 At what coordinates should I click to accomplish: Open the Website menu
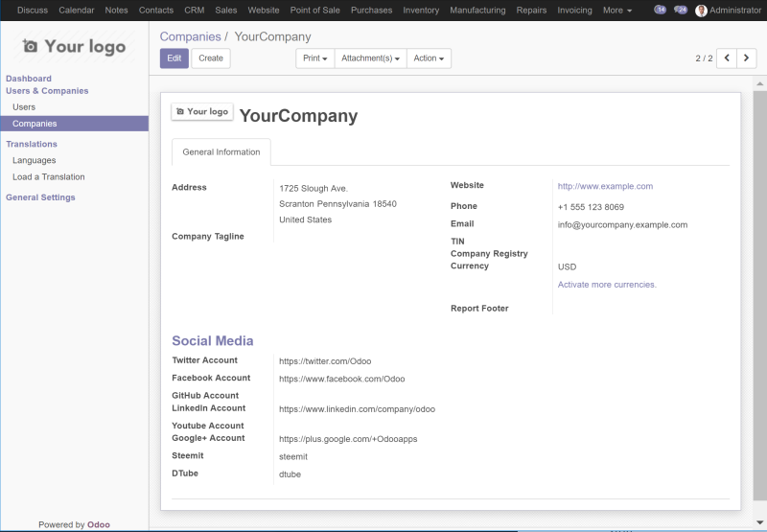(264, 11)
